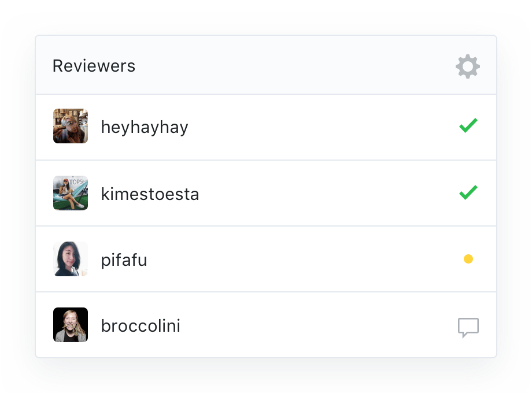Screen dimensions: 532x393
Task: Click pifafu's profile avatar
Action: [x=70, y=259]
